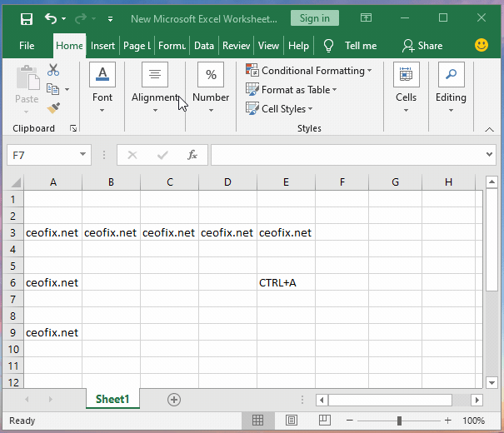Switch to the Review tab
Image resolution: width=504 pixels, height=433 pixels.
tap(236, 46)
